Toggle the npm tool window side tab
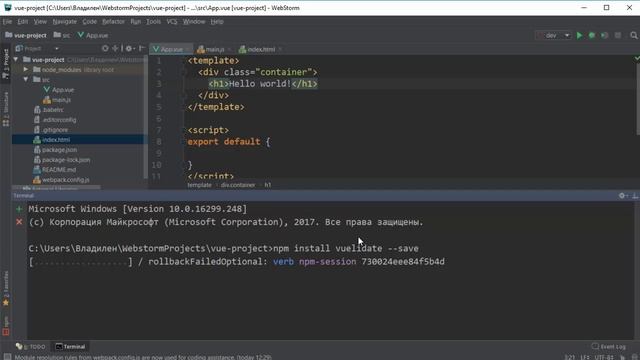Image resolution: width=640 pixels, height=360 pixels. (x=6, y=326)
